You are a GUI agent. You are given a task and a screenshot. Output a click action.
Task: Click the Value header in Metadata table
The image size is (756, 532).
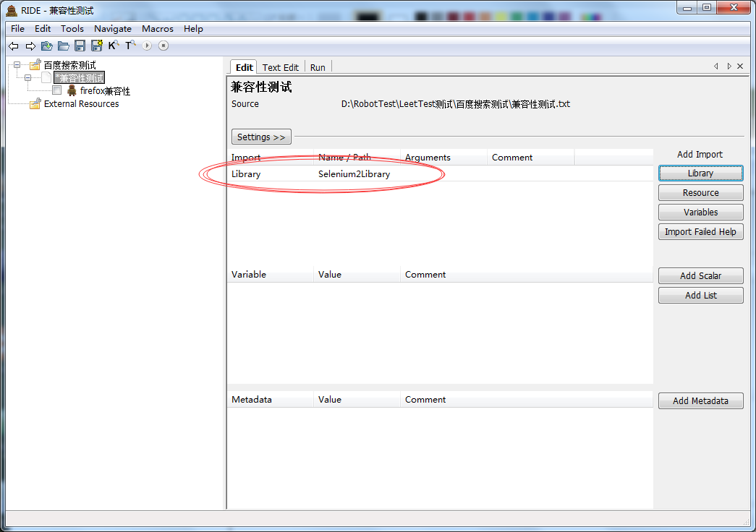357,400
